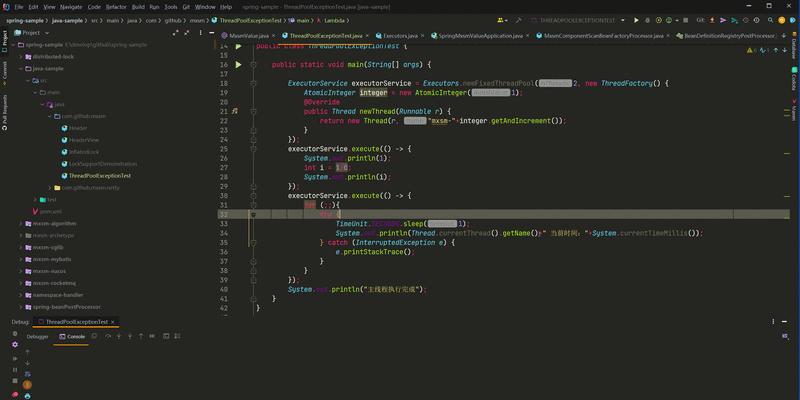Viewport: 800px width, 400px height.
Task: Go to next highlighted error arrow
Action: pos(785,50)
